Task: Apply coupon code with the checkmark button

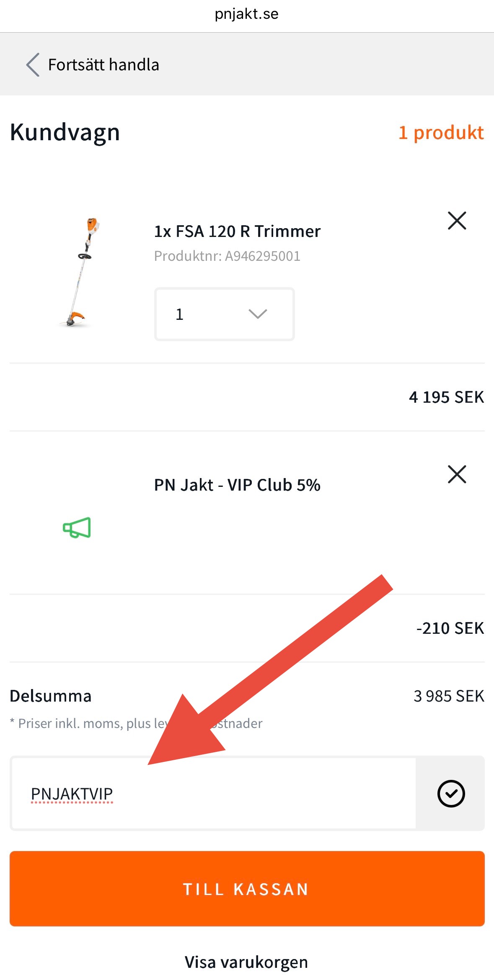Action: click(x=451, y=794)
